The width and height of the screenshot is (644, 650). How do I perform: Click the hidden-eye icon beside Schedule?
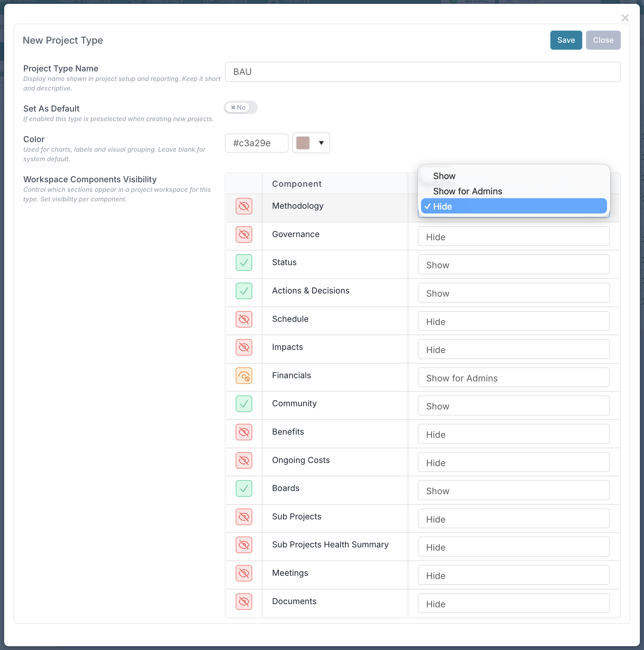click(x=244, y=319)
